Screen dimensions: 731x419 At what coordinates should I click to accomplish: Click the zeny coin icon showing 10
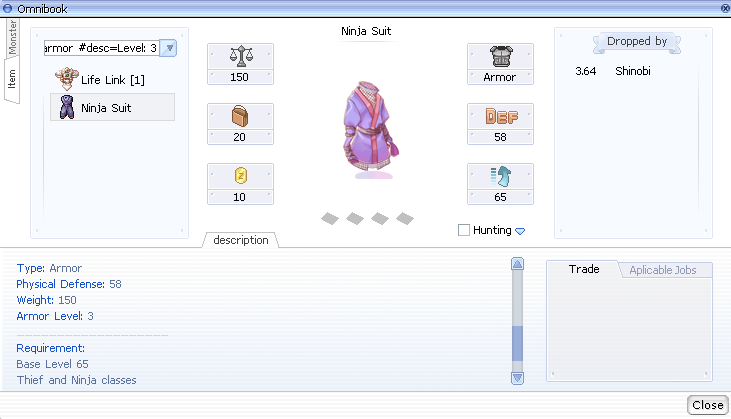tap(239, 176)
